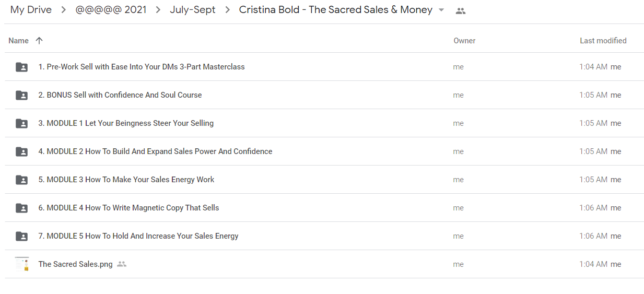
Task: Select The Sacred Sales.png thumbnail
Action: 21,264
